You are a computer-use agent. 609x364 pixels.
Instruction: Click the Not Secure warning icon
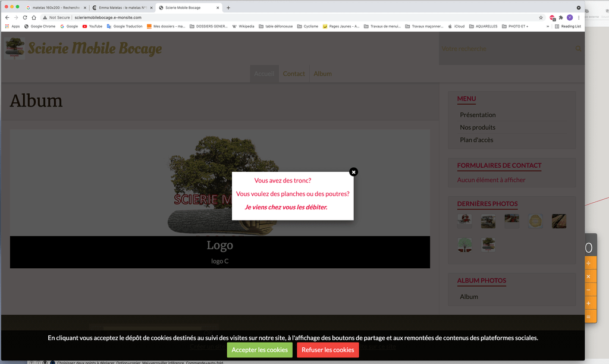tap(45, 17)
